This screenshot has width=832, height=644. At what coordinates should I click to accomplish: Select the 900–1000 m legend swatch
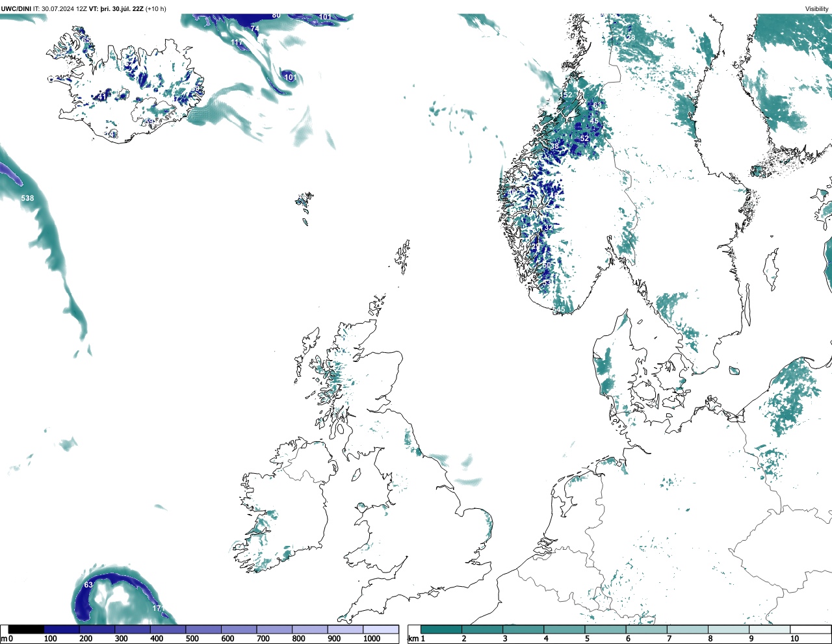pos(345,630)
